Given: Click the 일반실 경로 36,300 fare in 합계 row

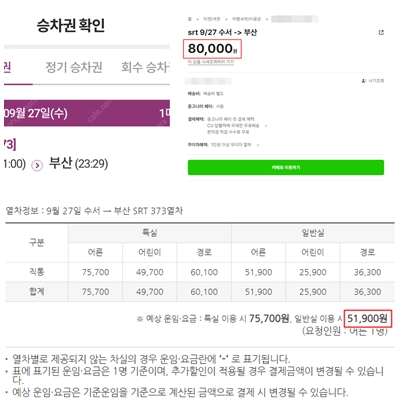Looking at the screenshot, I should 367,292.
